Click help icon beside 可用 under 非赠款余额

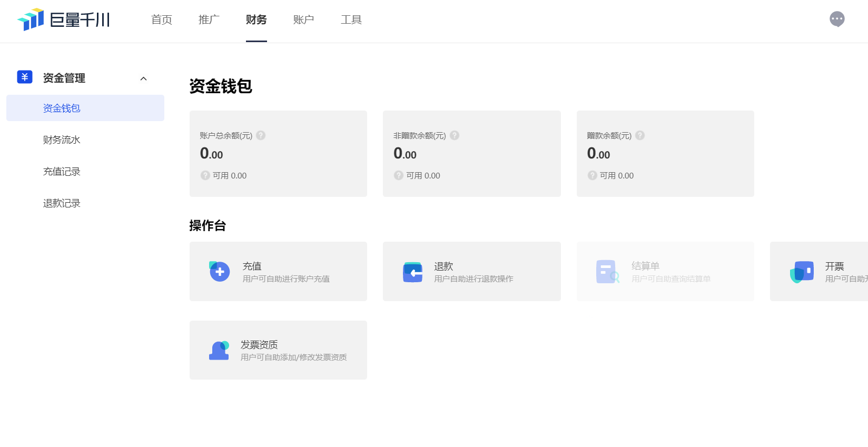pyautogui.click(x=399, y=175)
